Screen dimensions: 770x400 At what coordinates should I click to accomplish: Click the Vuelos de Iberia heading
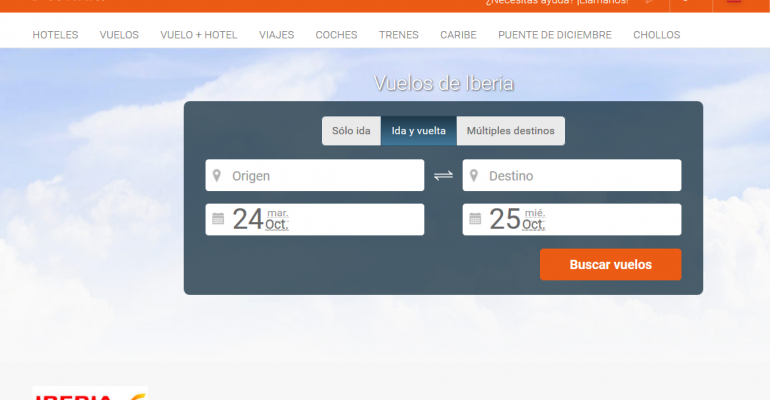(443, 83)
